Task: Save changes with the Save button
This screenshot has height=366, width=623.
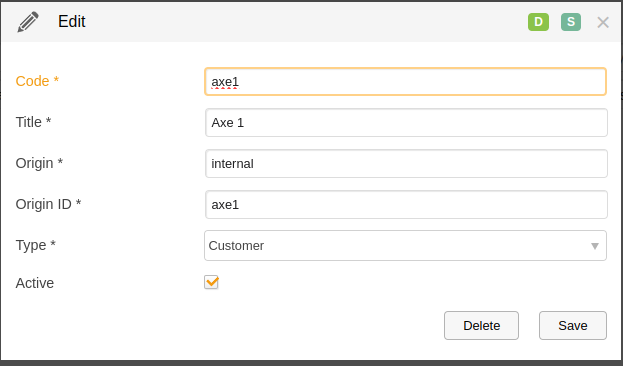Action: tap(573, 325)
